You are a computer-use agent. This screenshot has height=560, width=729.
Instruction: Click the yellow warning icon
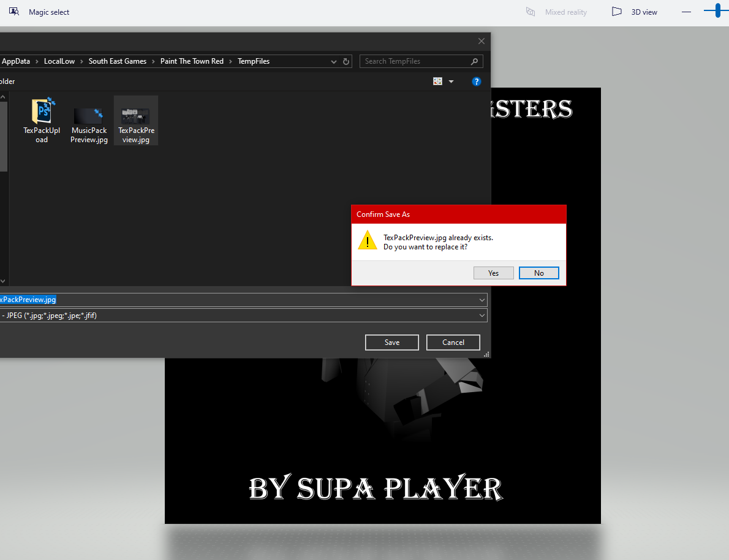coord(368,240)
